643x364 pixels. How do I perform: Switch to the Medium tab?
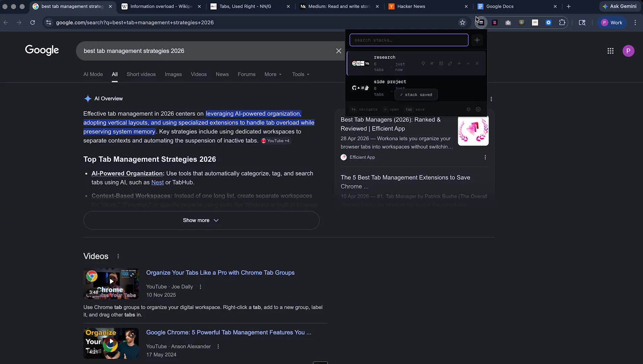click(339, 6)
